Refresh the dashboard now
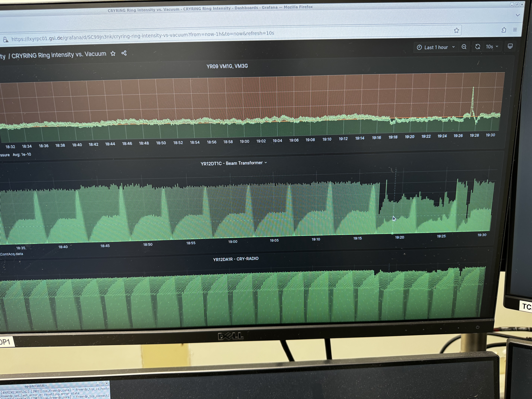Screen dimensions: 532x399 pyautogui.click(x=478, y=47)
